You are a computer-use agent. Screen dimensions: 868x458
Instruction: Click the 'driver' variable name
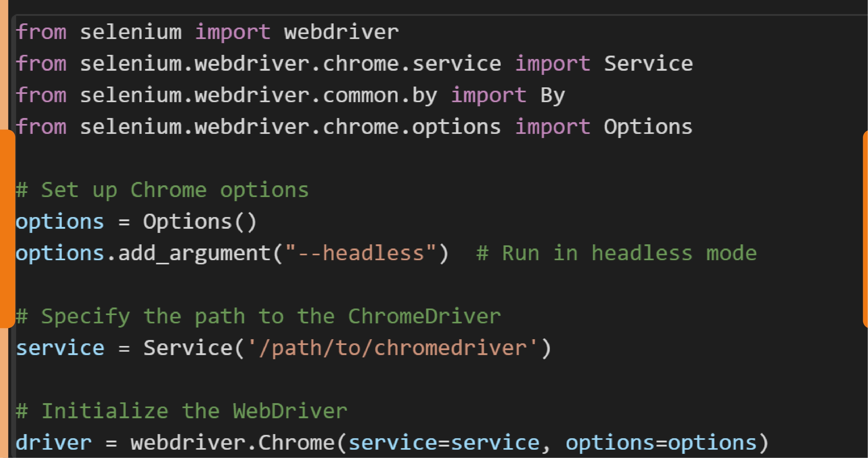click(x=54, y=443)
